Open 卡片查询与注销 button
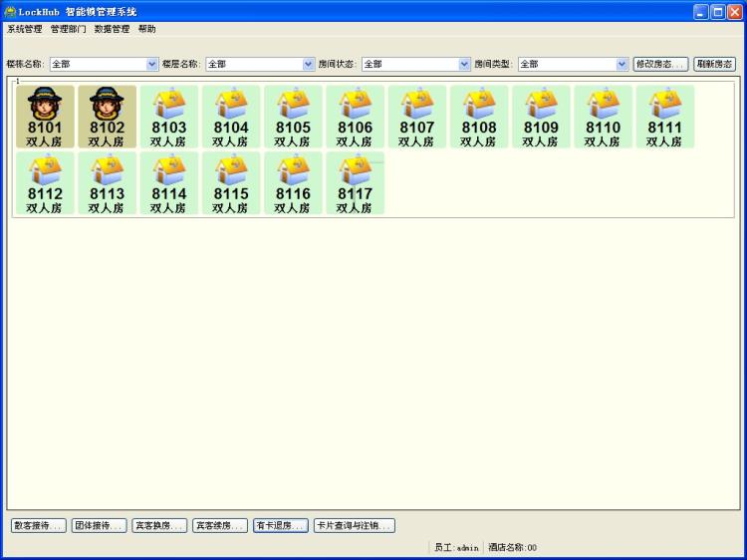 354,525
